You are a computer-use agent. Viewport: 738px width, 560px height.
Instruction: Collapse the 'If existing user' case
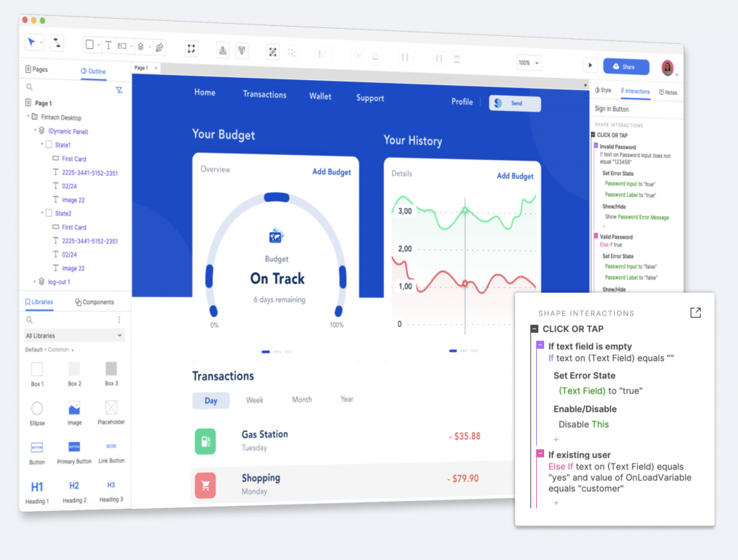[x=540, y=454]
